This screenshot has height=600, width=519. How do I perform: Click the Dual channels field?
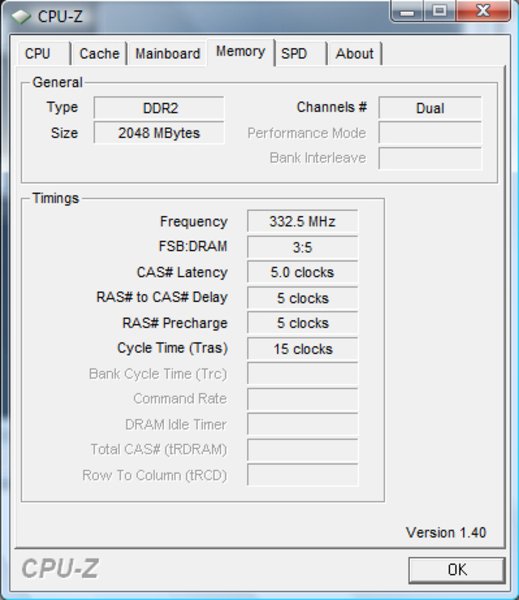430,108
